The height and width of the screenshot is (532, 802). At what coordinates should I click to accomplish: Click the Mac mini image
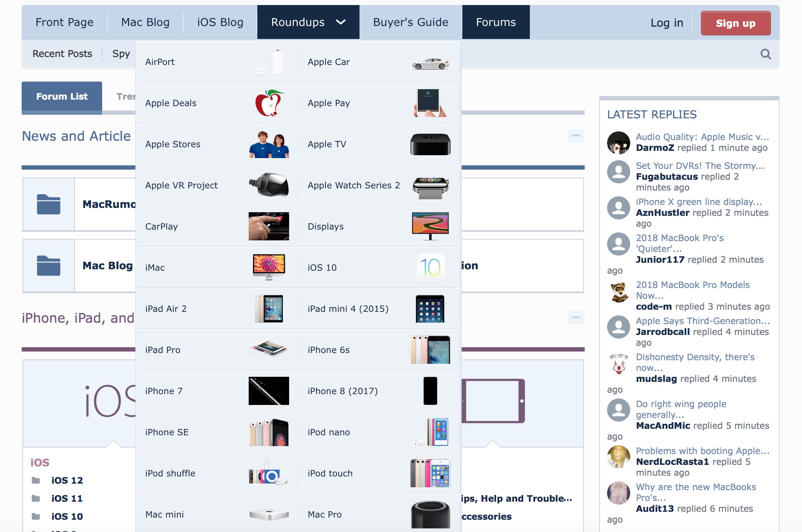pyautogui.click(x=269, y=514)
